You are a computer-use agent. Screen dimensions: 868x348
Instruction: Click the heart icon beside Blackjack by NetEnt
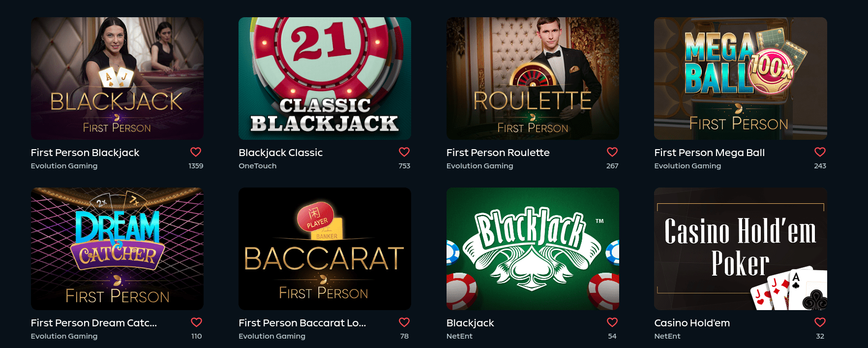[612, 322]
